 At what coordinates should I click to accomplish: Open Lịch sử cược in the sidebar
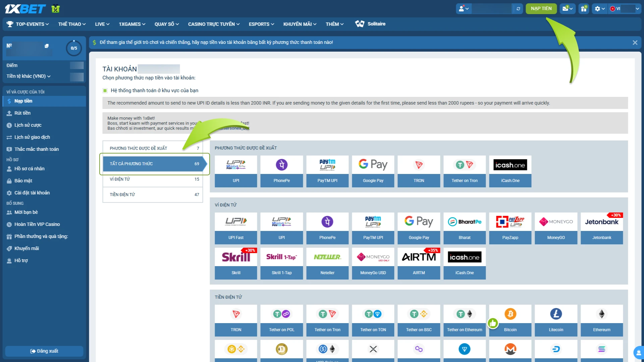[x=44, y=125]
